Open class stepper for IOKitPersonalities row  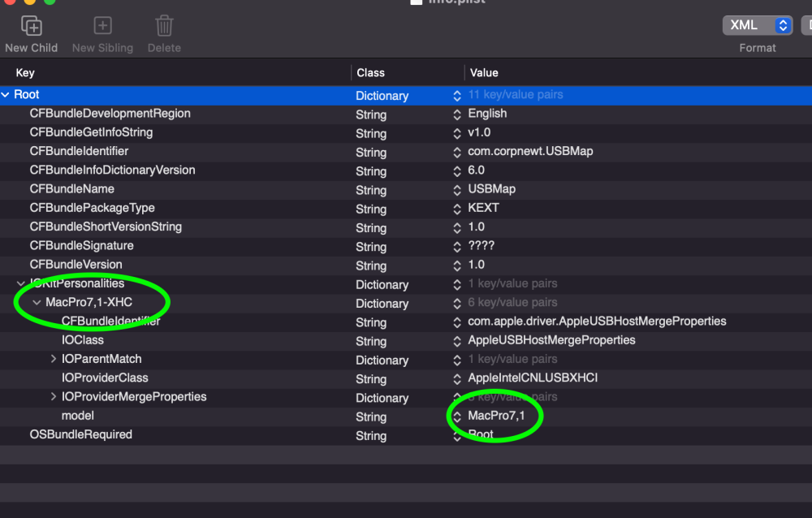point(456,285)
